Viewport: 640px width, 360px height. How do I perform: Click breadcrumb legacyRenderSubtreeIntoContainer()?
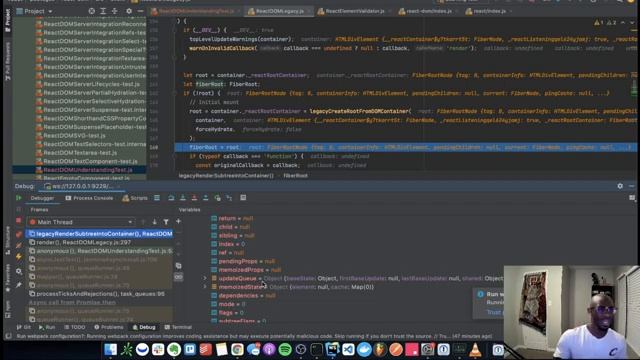226,176
